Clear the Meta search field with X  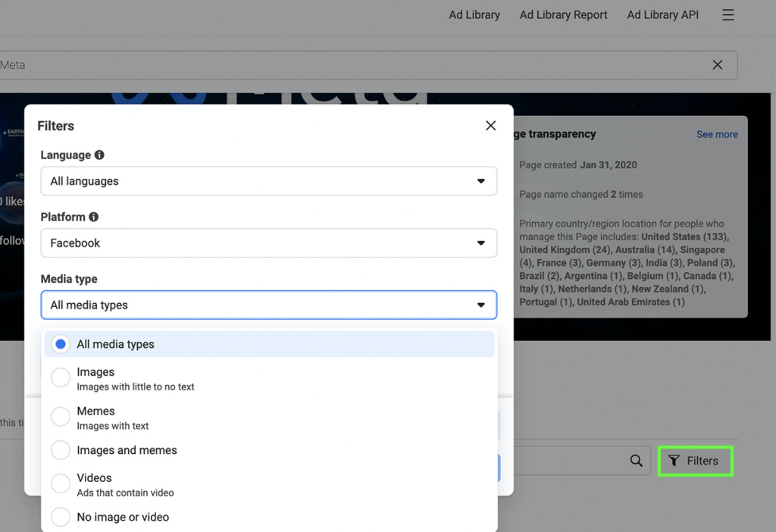[717, 65]
